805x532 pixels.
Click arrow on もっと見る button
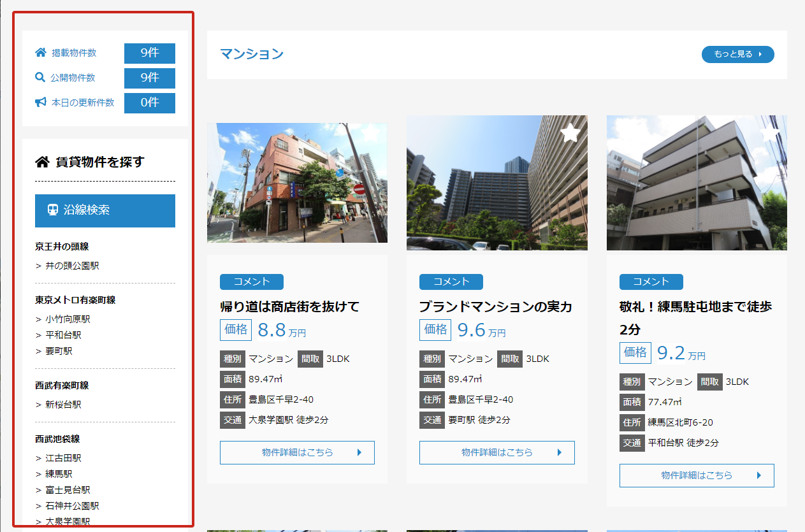click(760, 55)
